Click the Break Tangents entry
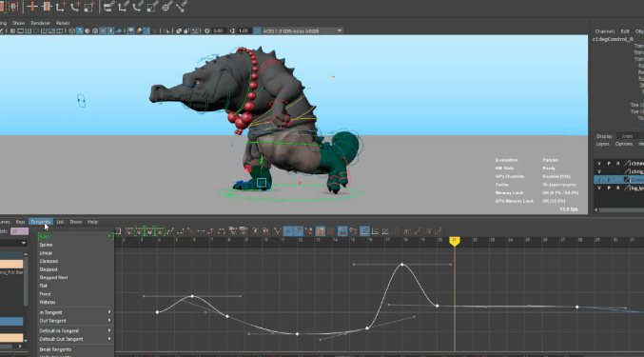The width and height of the screenshot is (644, 357). click(x=55, y=349)
